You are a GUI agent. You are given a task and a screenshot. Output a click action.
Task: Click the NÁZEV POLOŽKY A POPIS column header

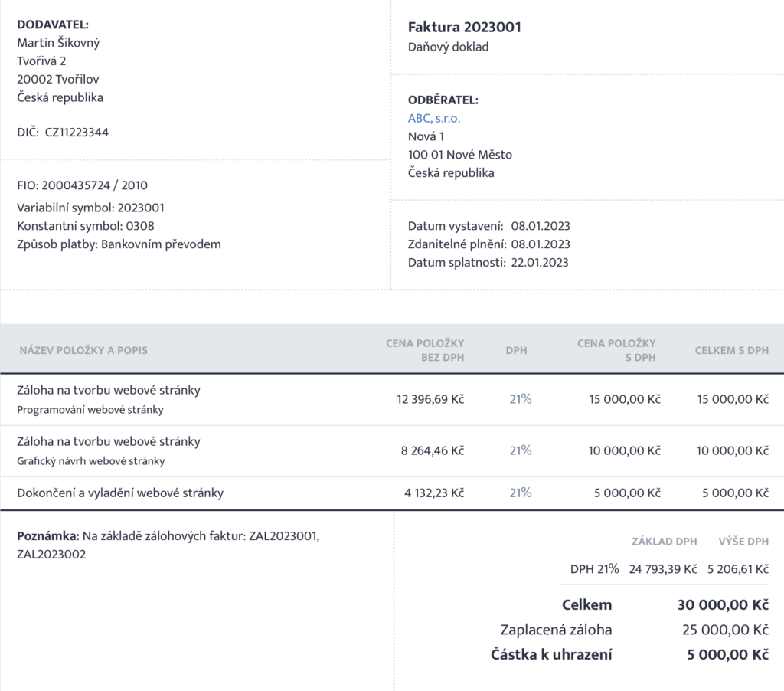click(x=83, y=350)
